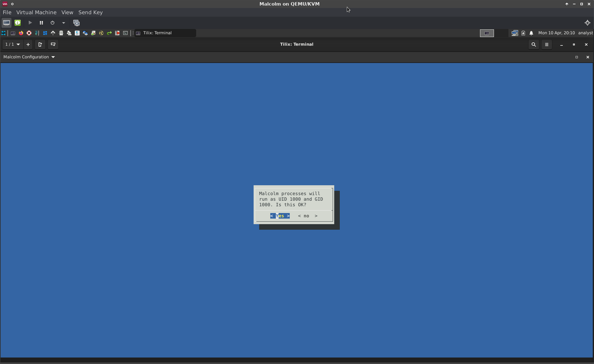Launch Firefox from the panel
Viewport: 594px width, 364px height.
click(x=21, y=33)
